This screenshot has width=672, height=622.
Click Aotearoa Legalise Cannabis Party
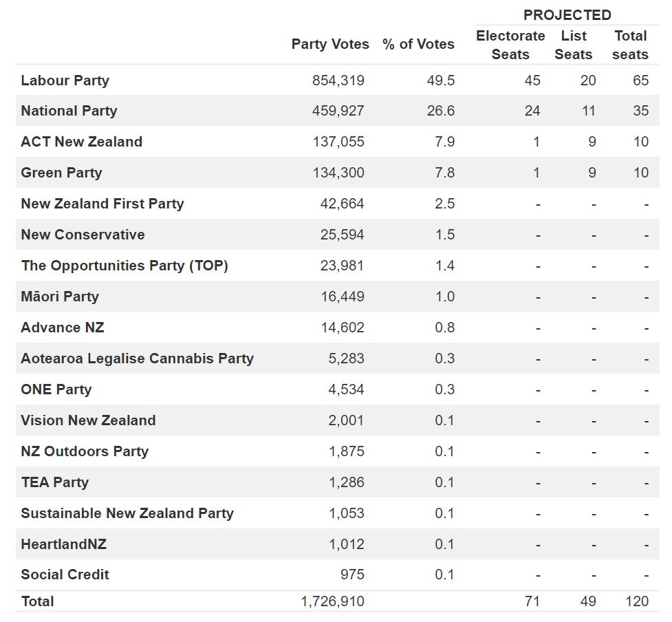pyautogui.click(x=137, y=358)
